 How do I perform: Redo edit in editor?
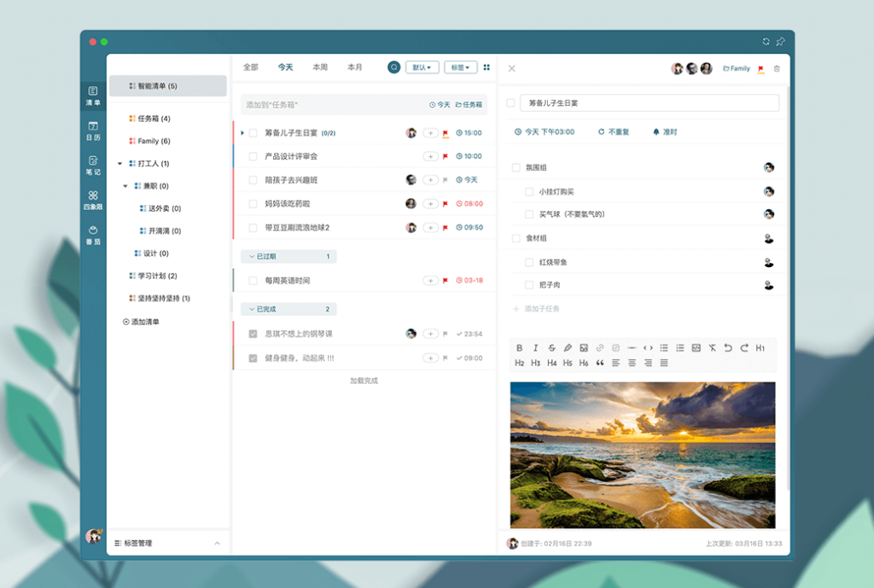pyautogui.click(x=744, y=348)
